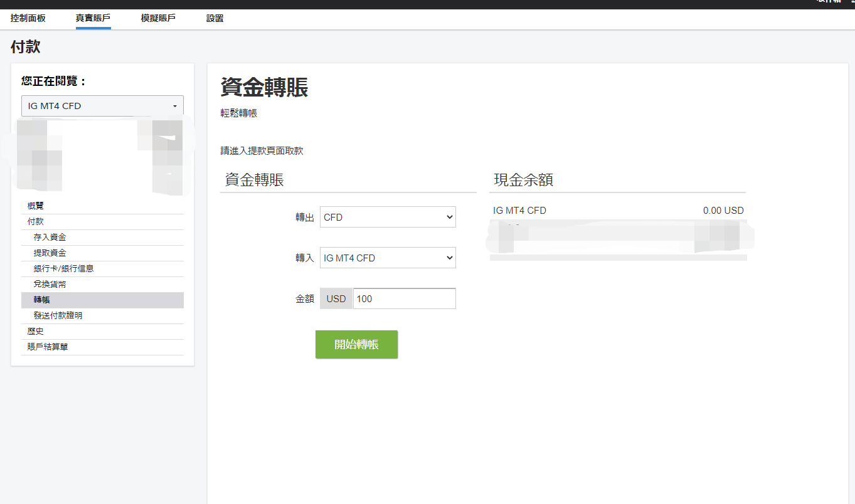Switch to the 真實賬戶 tab
The height and width of the screenshot is (504, 855).
93,18
